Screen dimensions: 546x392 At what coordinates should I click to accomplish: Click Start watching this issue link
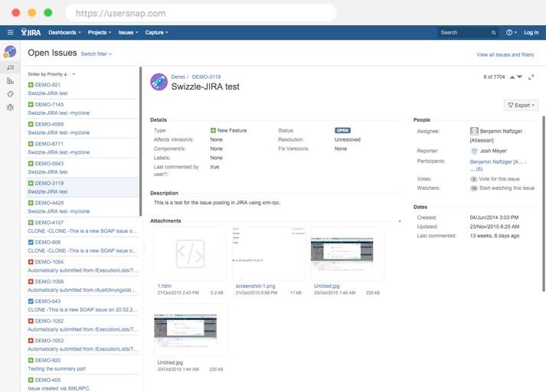tap(507, 188)
